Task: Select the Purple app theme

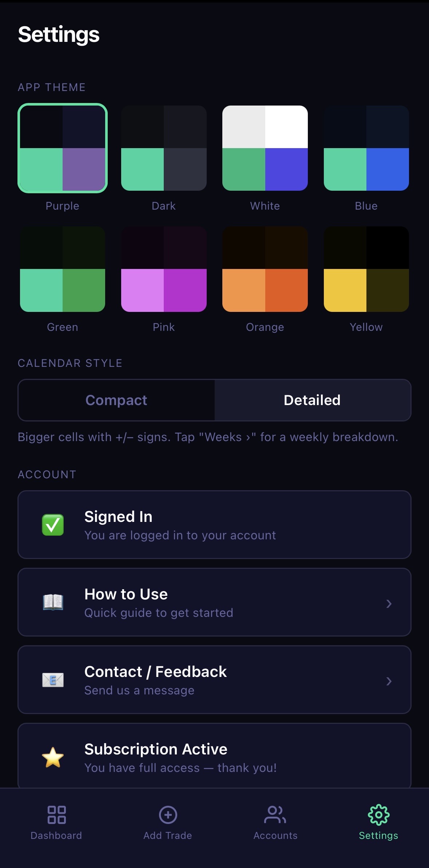Action: pyautogui.click(x=63, y=148)
